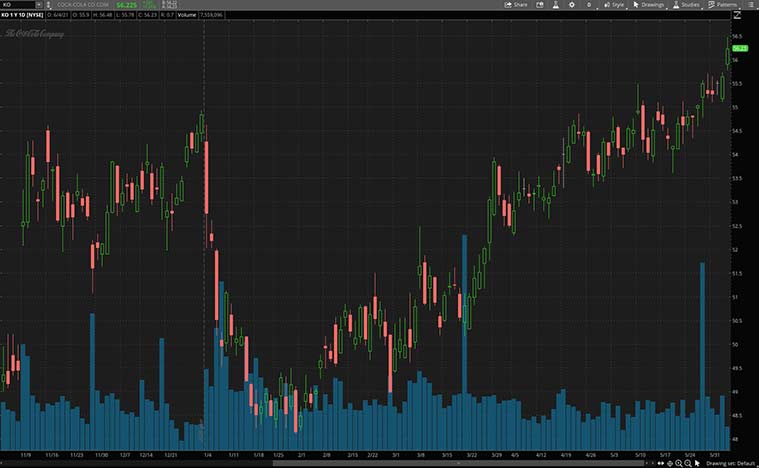
Task: Open the Patterns dropdown
Action: point(722,5)
